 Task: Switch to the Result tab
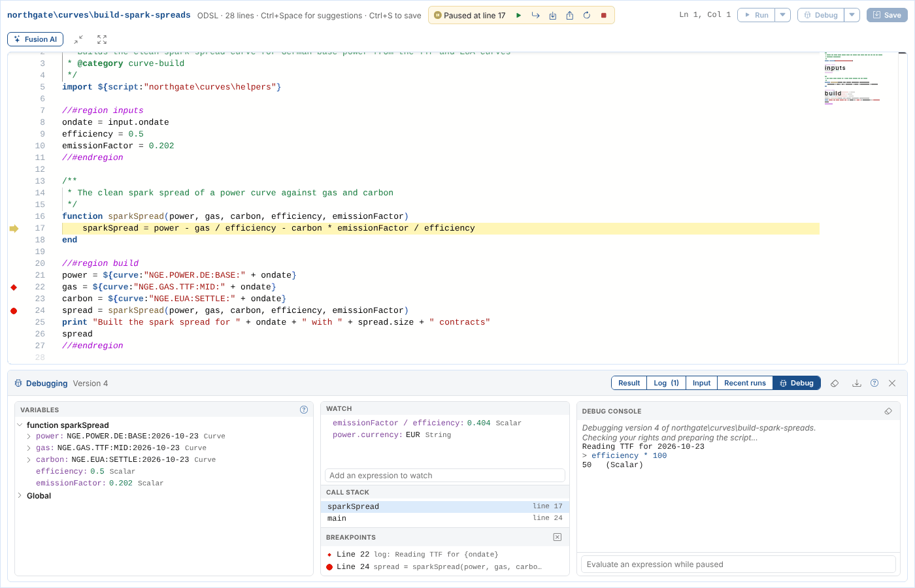[x=629, y=384]
